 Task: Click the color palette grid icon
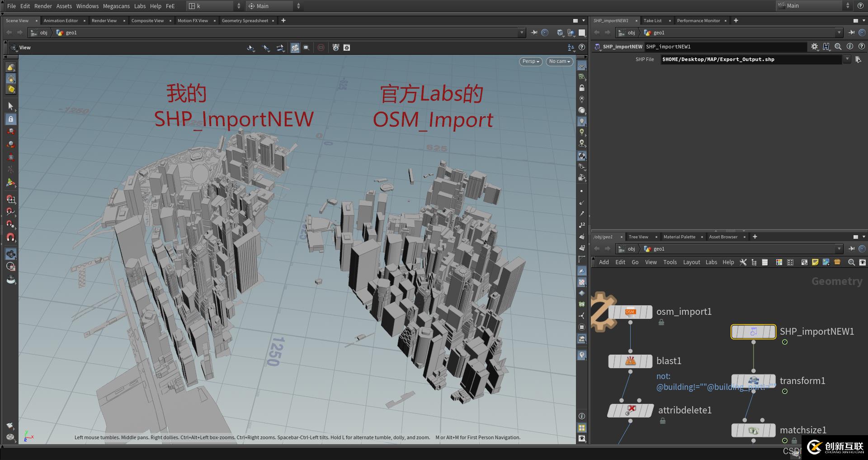tap(779, 262)
